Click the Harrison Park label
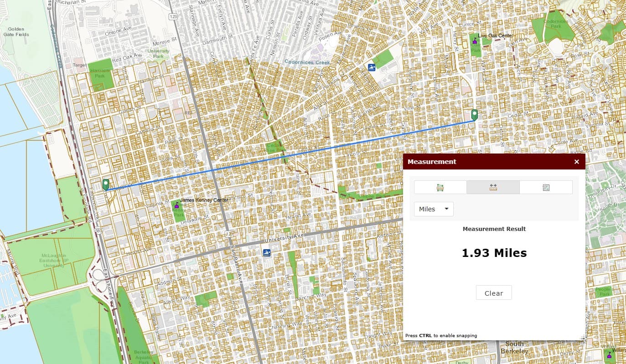Screen dimensions: 626x364 click(x=99, y=73)
